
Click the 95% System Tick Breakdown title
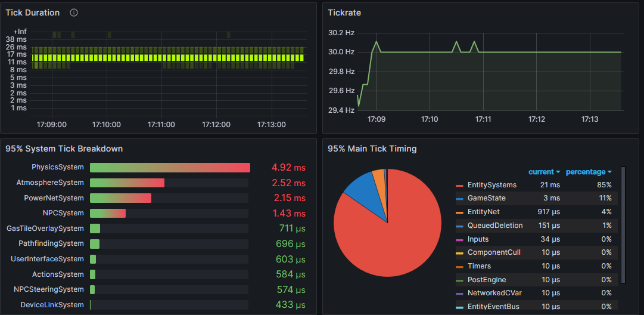point(64,149)
